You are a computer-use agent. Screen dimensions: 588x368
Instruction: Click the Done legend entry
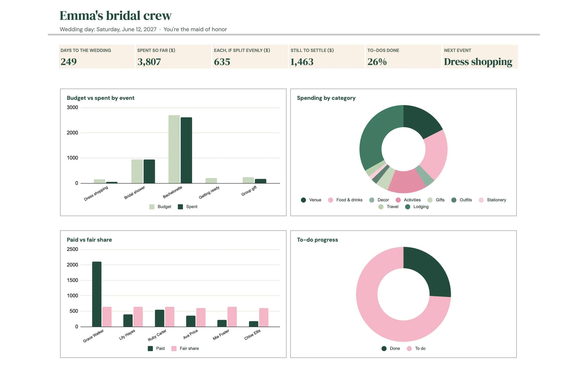click(x=391, y=349)
